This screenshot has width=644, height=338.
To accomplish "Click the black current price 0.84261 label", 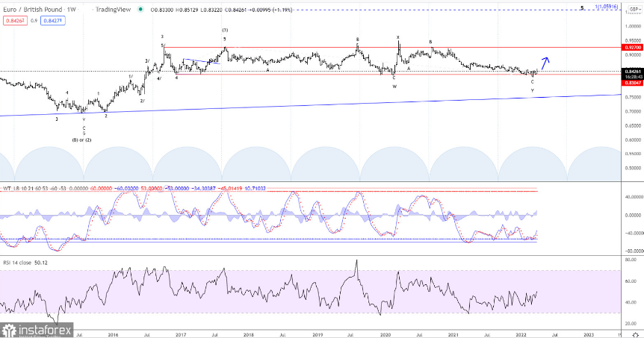I will tap(633, 72).
